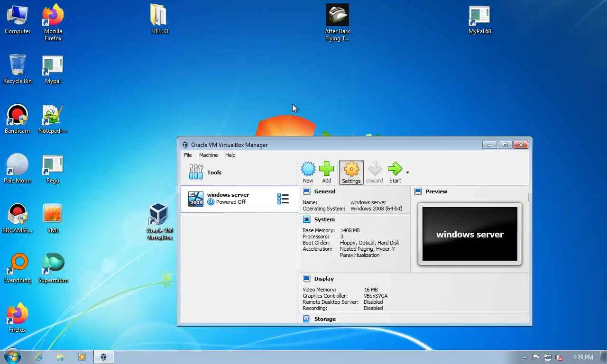The width and height of the screenshot is (607, 364).
Task: Open the Settings gear in VirtualBox toolbar
Action: pos(351,173)
